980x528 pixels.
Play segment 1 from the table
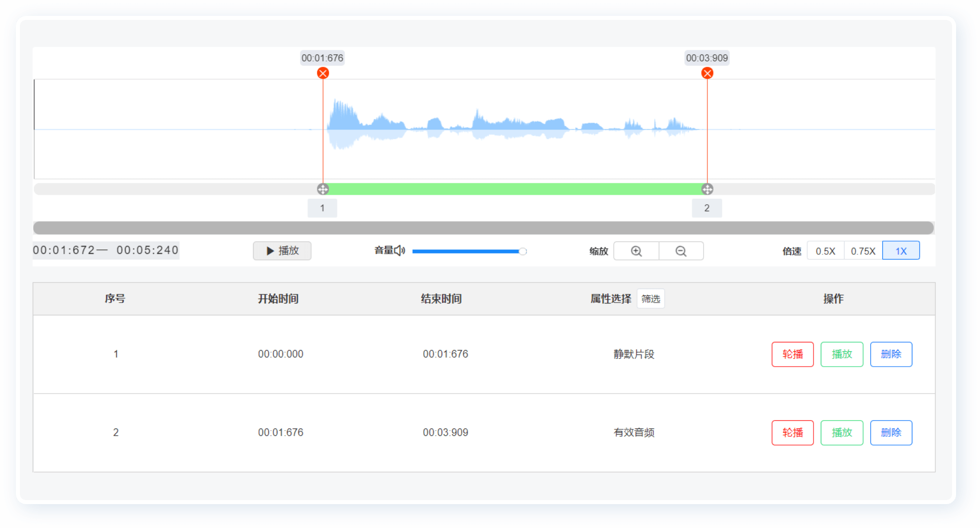point(841,354)
